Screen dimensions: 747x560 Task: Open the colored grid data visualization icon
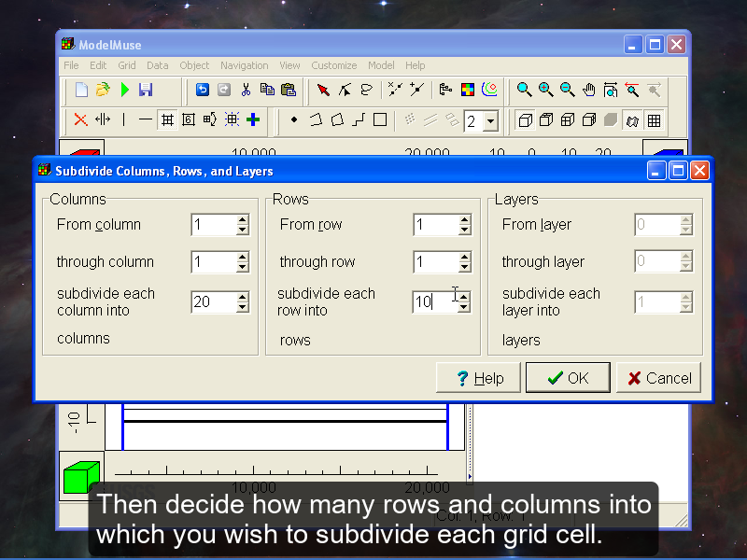468,91
